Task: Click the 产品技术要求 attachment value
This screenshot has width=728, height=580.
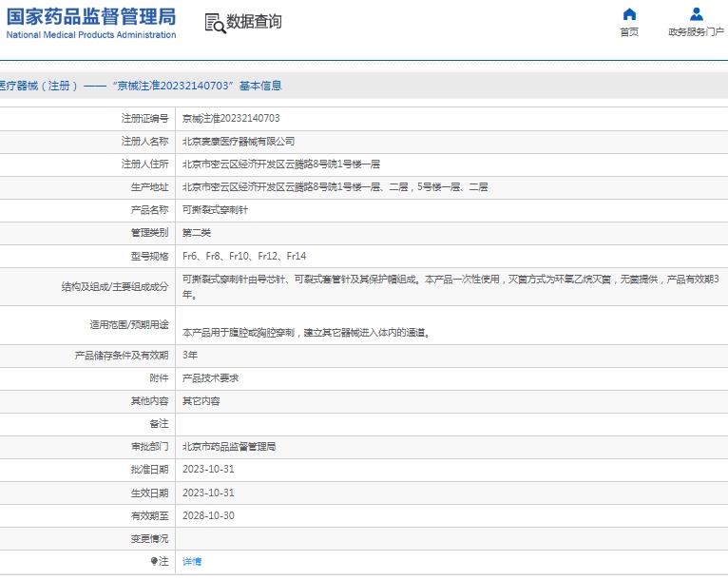Action: click(210, 378)
